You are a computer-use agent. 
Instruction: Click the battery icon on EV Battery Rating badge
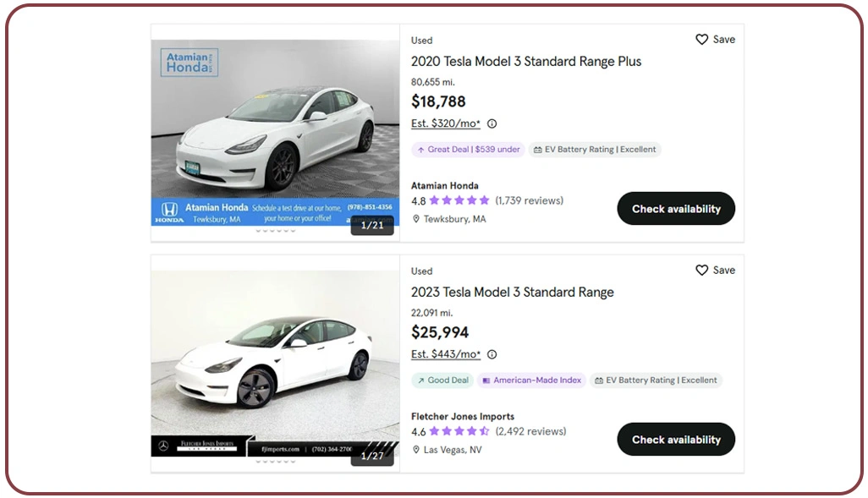tap(539, 149)
